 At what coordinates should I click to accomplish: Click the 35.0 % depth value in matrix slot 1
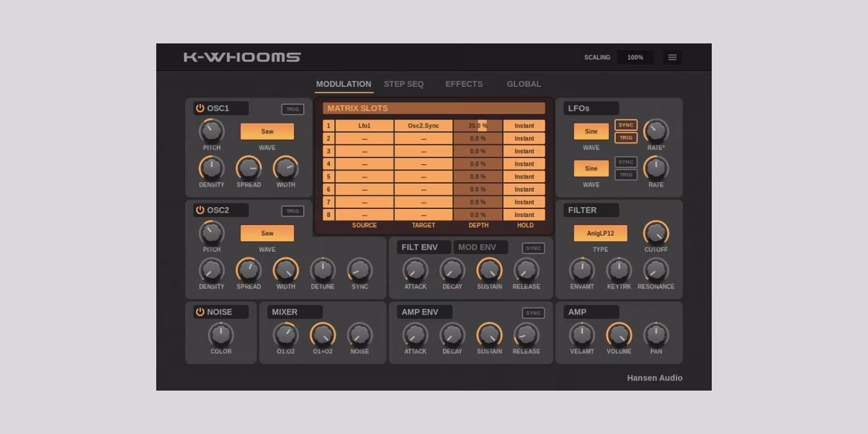(x=477, y=125)
